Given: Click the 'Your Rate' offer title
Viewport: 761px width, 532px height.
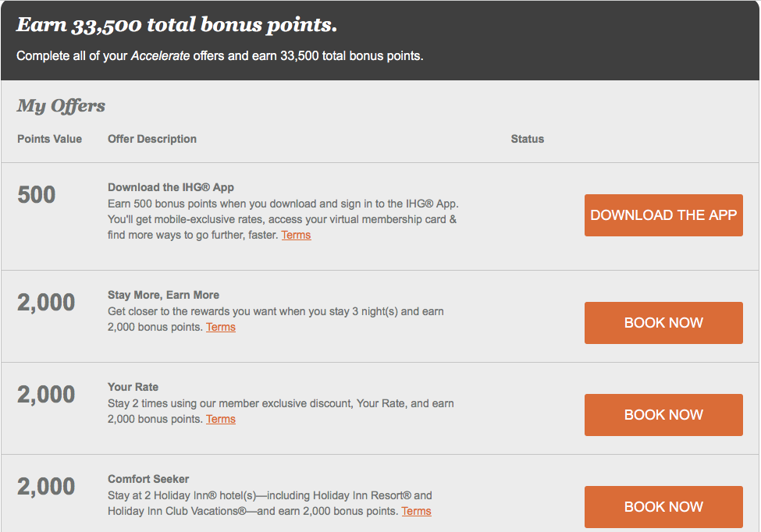Looking at the screenshot, I should click(133, 387).
